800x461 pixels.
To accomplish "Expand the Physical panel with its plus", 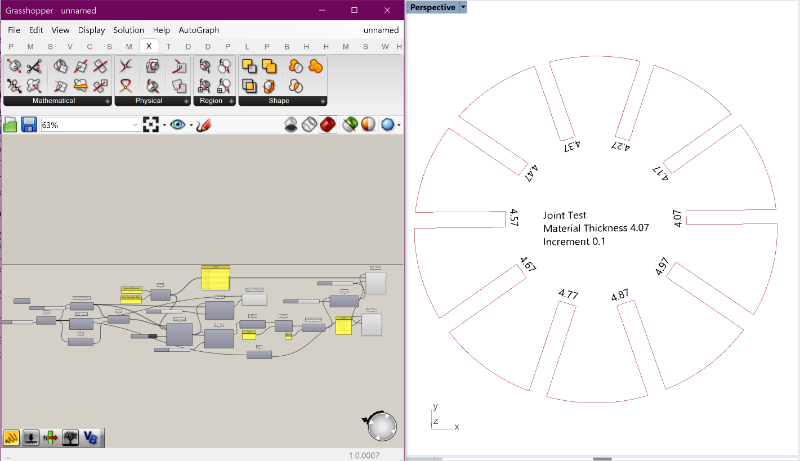I will point(186,101).
